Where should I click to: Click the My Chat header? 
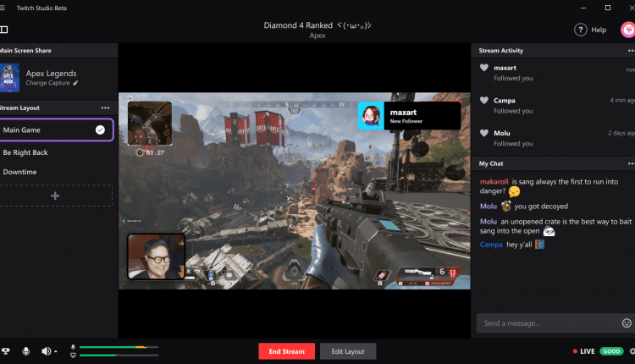click(x=491, y=163)
